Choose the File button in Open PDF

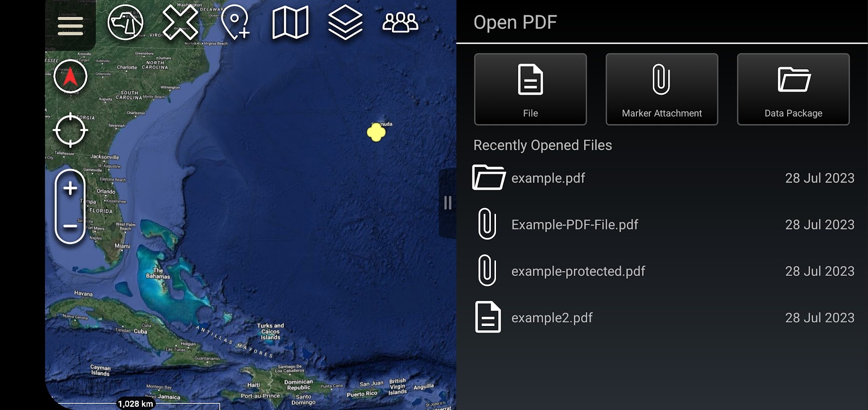tap(530, 89)
